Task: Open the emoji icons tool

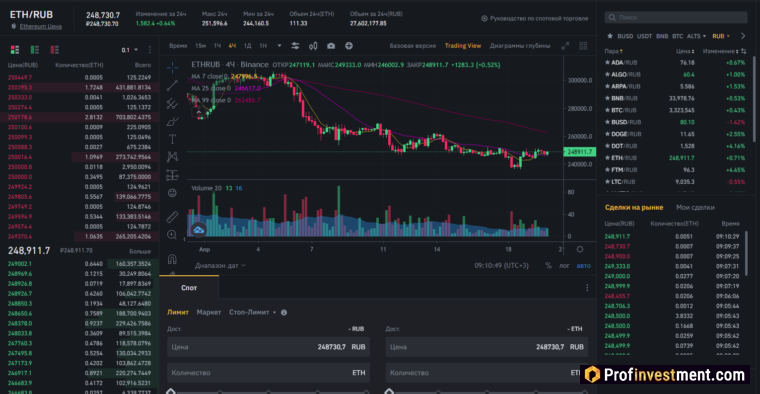Action: 173,193
